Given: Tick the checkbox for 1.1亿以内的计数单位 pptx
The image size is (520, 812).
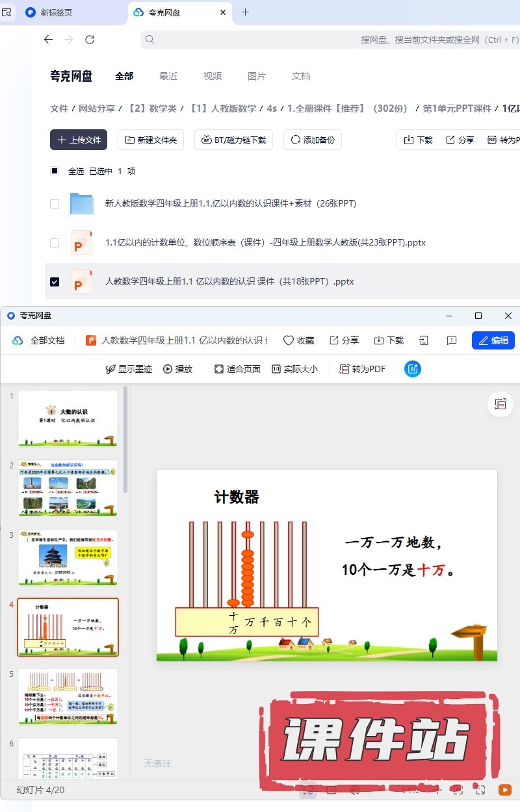Looking at the screenshot, I should pyautogui.click(x=55, y=243).
